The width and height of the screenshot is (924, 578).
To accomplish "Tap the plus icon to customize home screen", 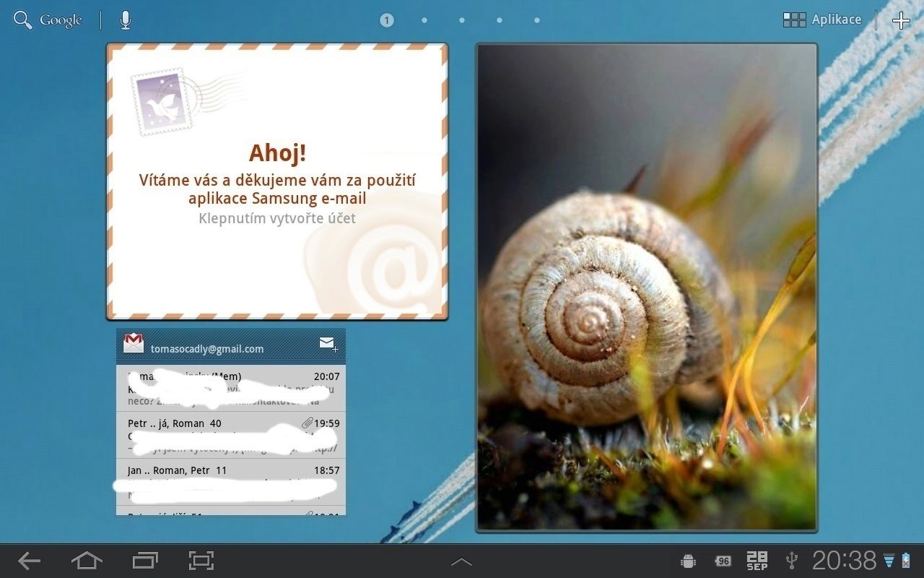I will [901, 20].
